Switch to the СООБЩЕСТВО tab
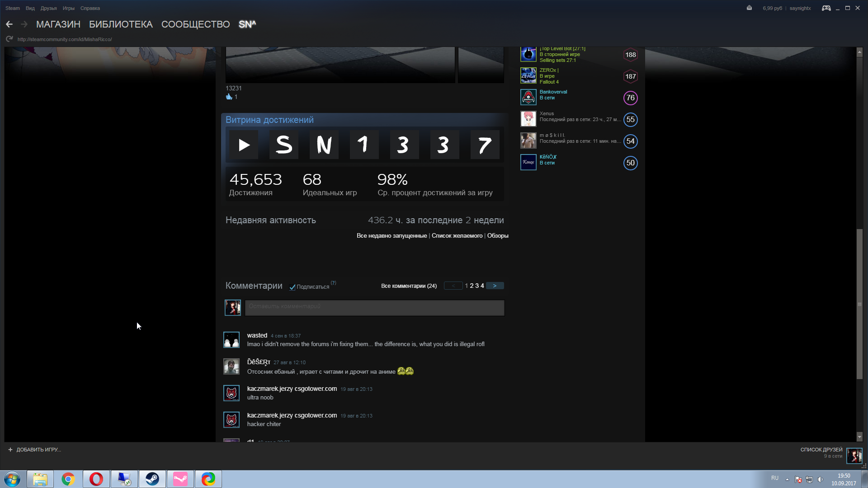Image resolution: width=868 pixels, height=488 pixels. point(196,24)
